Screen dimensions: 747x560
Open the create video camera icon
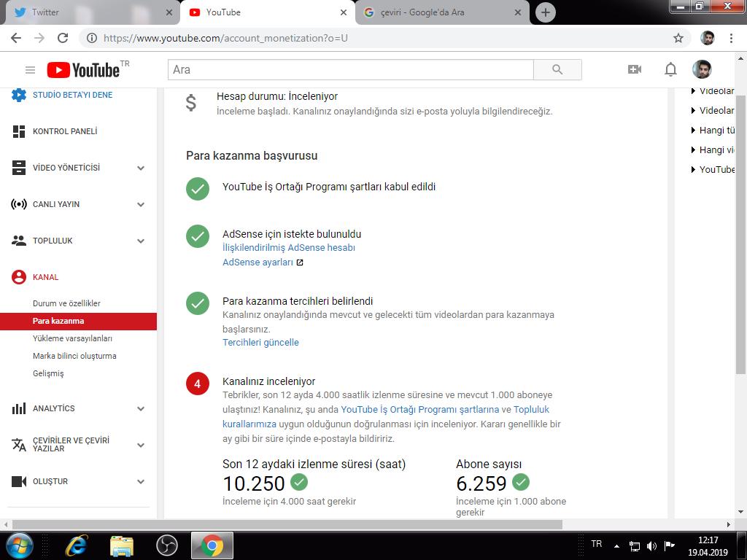(635, 69)
